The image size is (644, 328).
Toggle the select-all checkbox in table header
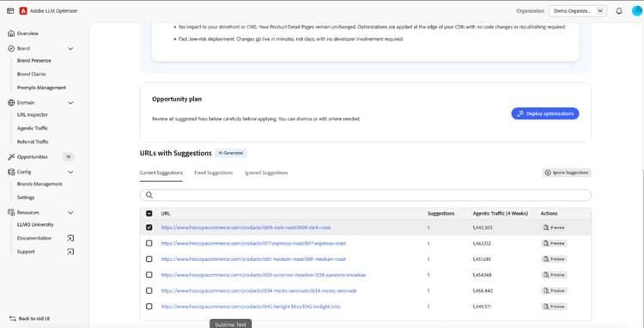[149, 214]
